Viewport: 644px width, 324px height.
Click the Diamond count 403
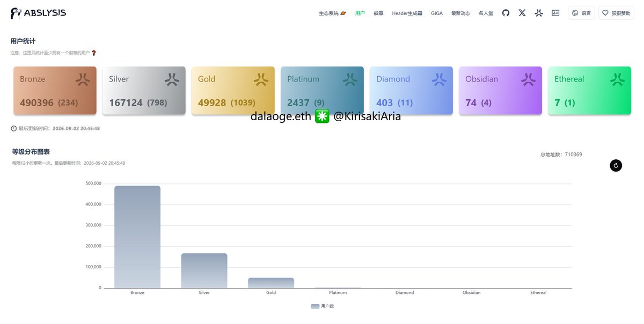tap(385, 102)
